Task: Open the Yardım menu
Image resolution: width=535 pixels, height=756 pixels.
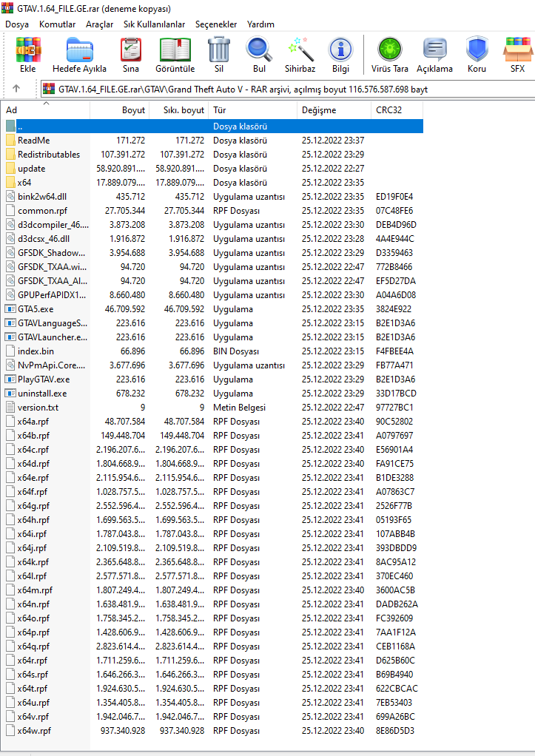Action: pos(260,24)
